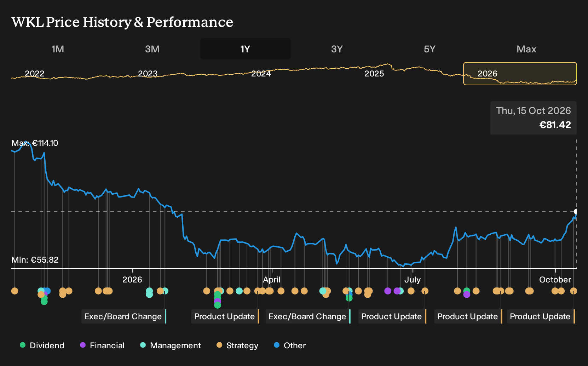
Task: Toggle the Management legend filter
Action: tap(171, 345)
